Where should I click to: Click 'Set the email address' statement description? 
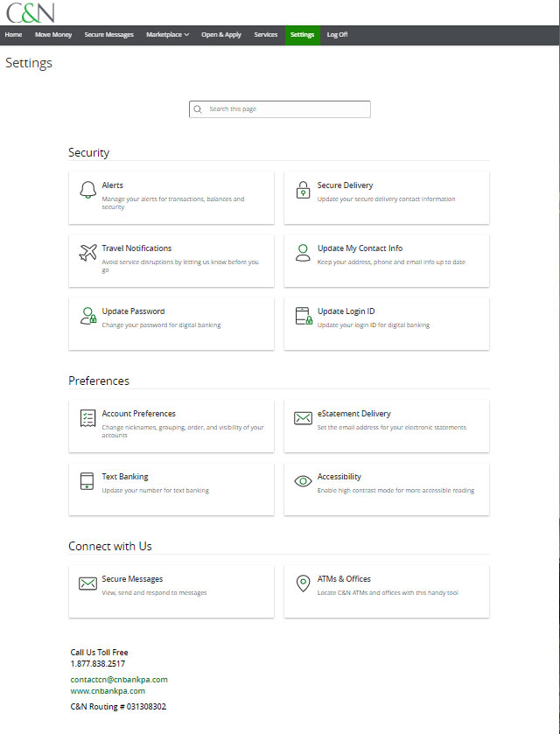[392, 428]
